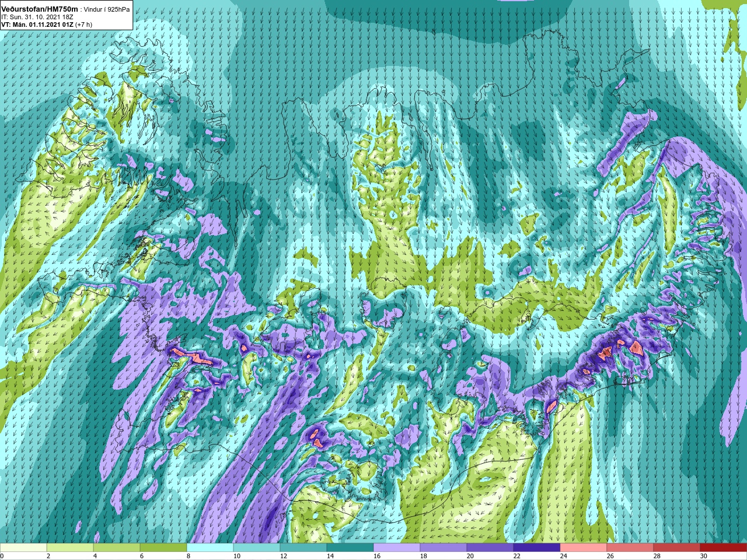Click the legend value '24'

tap(564, 556)
